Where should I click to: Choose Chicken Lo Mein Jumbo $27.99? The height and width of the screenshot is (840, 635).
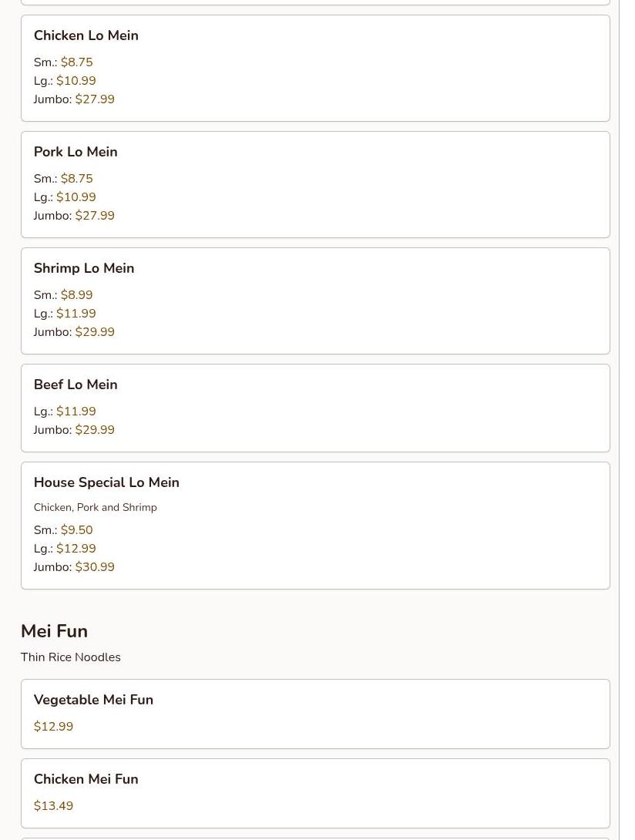(94, 99)
